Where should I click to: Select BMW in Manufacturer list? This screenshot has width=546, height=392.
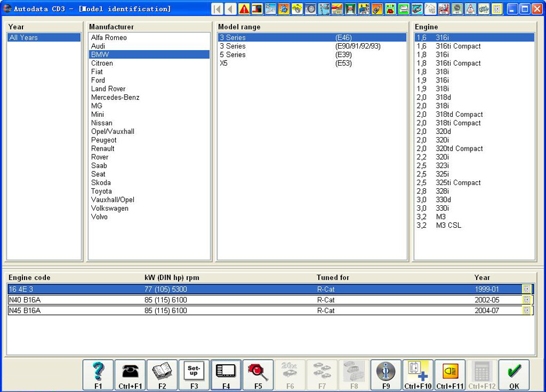pos(150,55)
